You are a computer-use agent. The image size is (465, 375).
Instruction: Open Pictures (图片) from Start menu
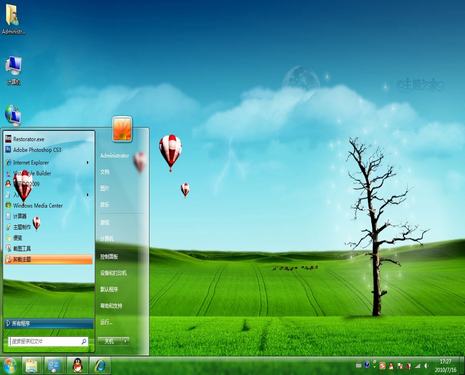point(105,188)
